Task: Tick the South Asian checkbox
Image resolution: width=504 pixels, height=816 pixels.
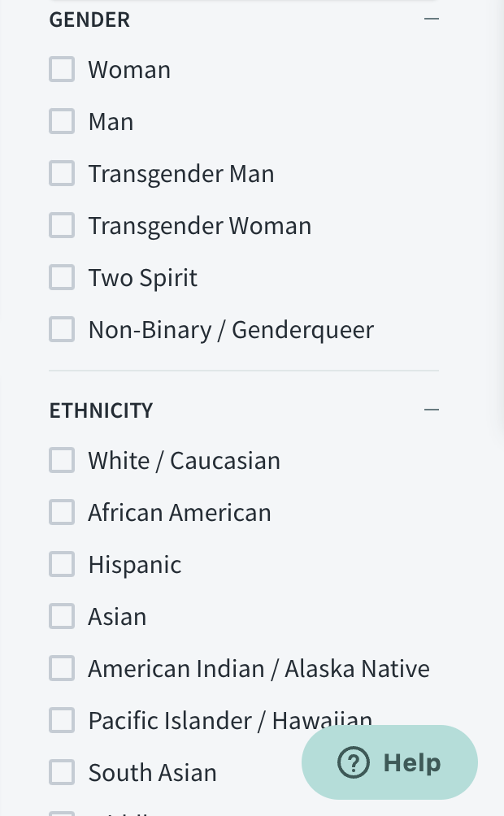Action: pyautogui.click(x=62, y=773)
